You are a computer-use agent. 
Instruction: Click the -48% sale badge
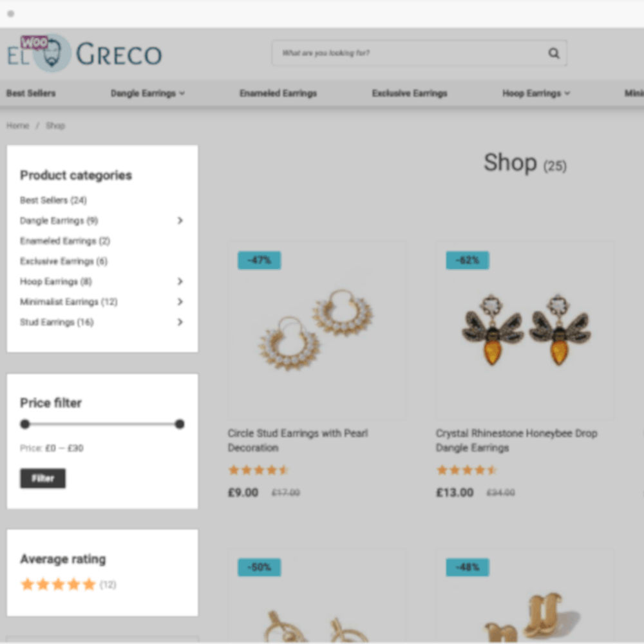468,567
